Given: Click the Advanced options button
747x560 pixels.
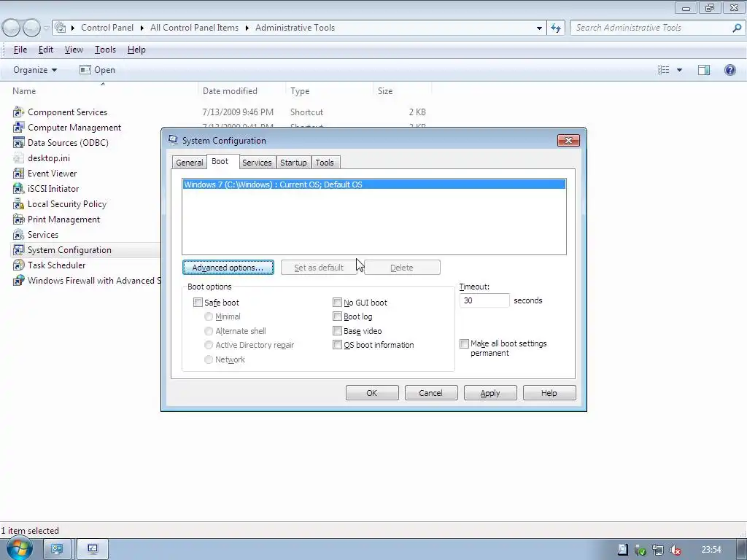Looking at the screenshot, I should [x=228, y=268].
